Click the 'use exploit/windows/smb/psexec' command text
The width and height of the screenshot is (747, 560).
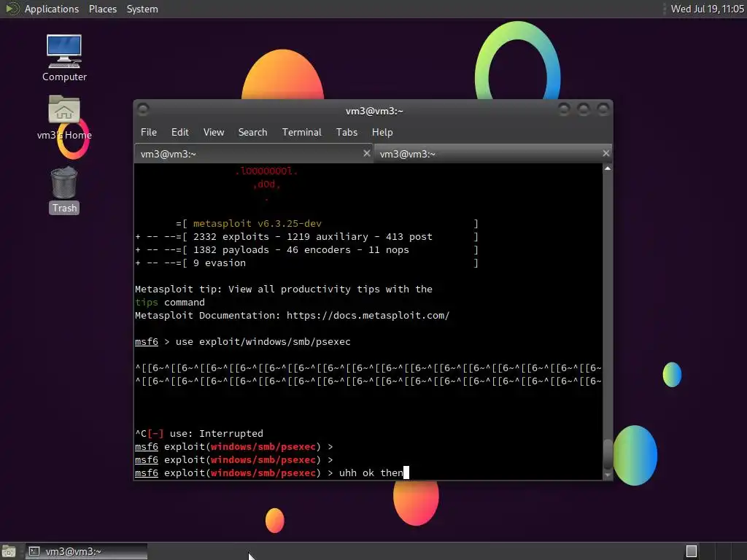[x=263, y=341]
